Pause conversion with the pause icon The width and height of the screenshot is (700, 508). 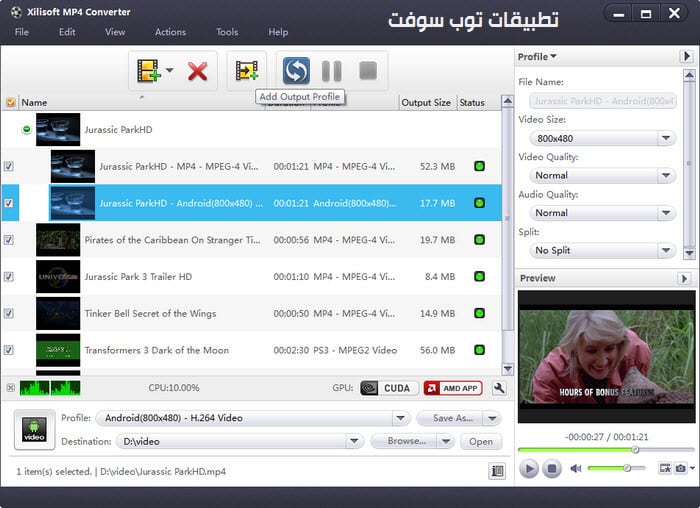[x=332, y=71]
